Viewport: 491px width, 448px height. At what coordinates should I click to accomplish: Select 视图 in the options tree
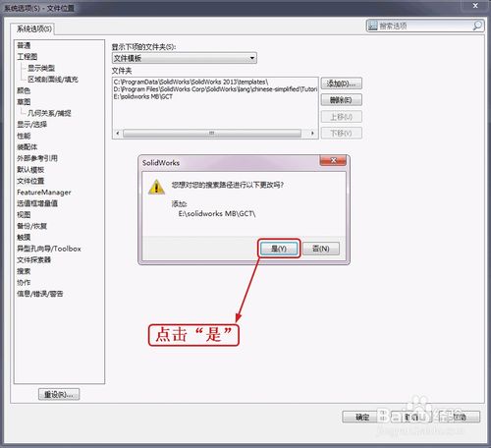24,215
